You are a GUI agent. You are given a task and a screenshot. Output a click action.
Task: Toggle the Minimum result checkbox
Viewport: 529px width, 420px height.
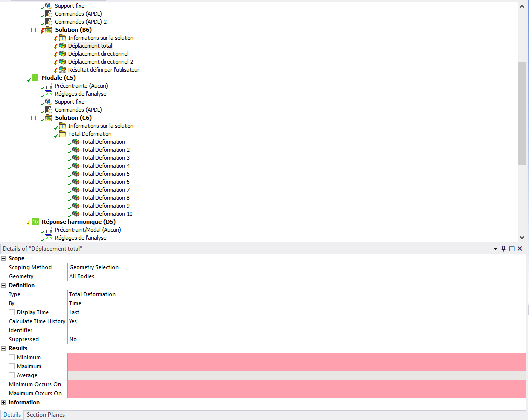click(12, 357)
